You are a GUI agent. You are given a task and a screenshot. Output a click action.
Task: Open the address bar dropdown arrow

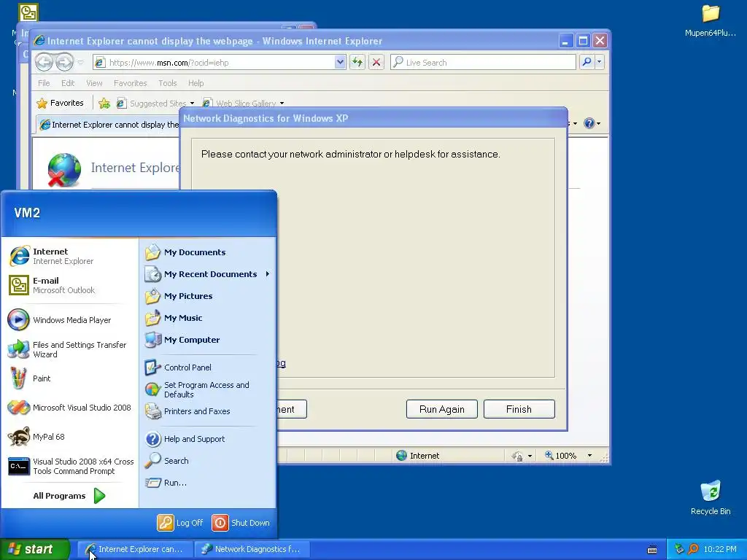click(340, 62)
